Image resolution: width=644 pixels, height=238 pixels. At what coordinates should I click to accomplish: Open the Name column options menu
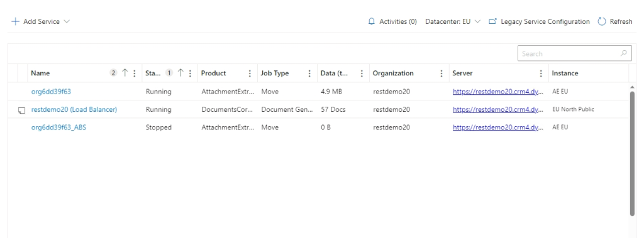pos(135,73)
